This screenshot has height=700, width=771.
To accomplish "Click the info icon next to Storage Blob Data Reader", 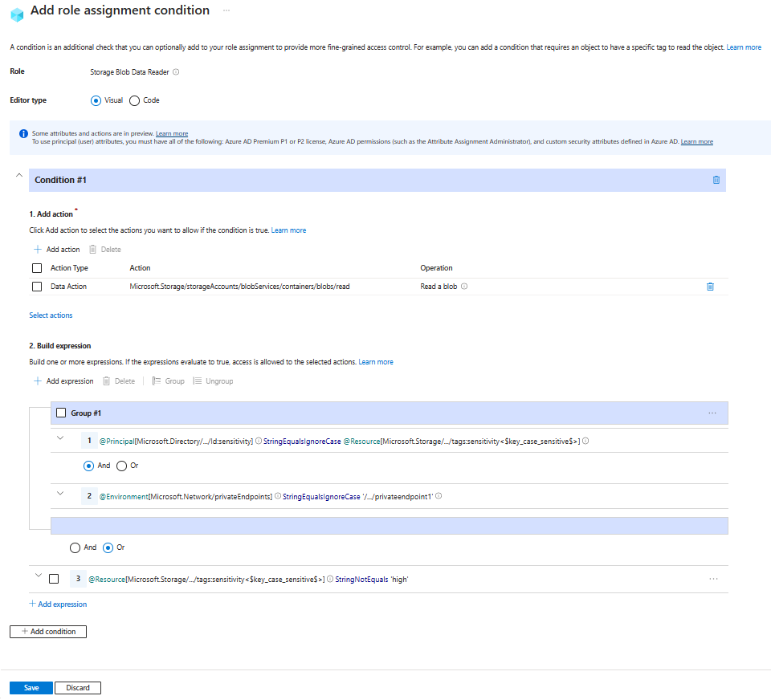I will pyautogui.click(x=177, y=71).
